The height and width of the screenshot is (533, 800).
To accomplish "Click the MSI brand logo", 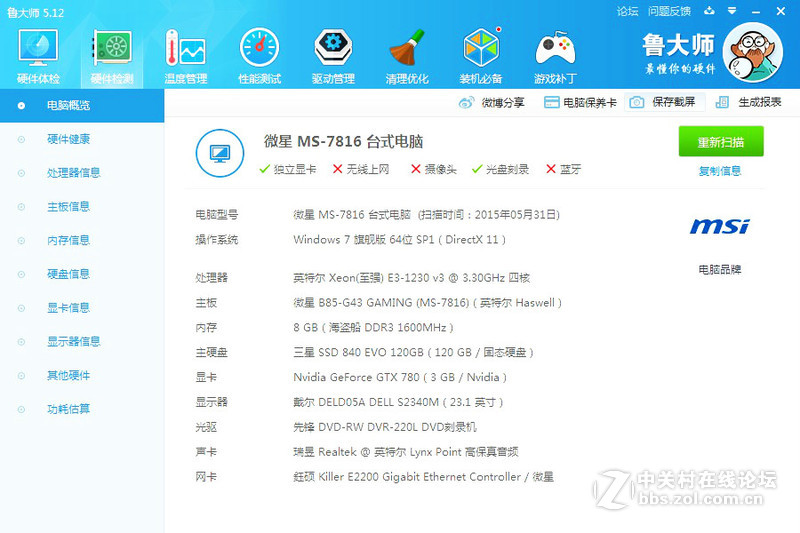I will tap(720, 226).
